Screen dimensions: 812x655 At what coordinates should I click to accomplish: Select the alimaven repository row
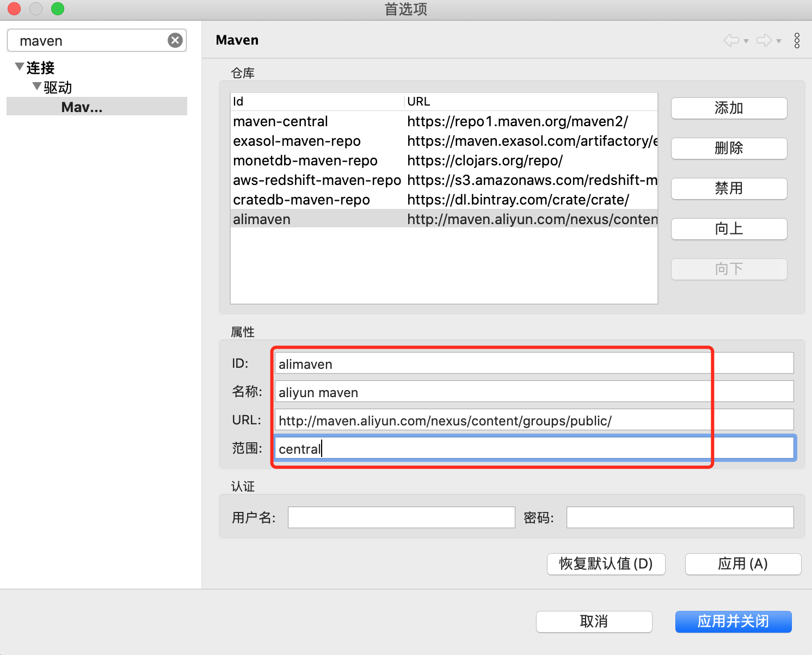(x=444, y=219)
